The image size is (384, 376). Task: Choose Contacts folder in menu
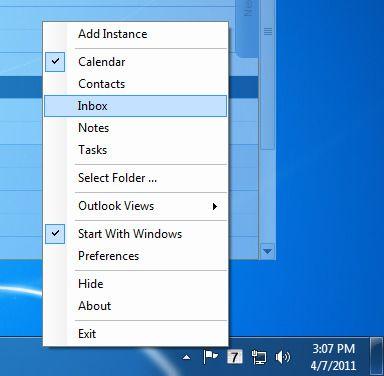tap(136, 84)
